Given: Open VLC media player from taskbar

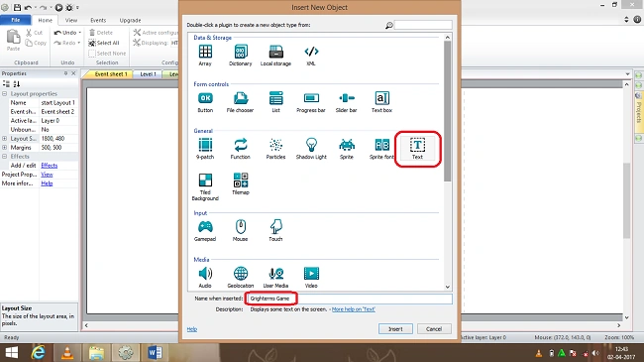Looking at the screenshot, I should [x=67, y=352].
